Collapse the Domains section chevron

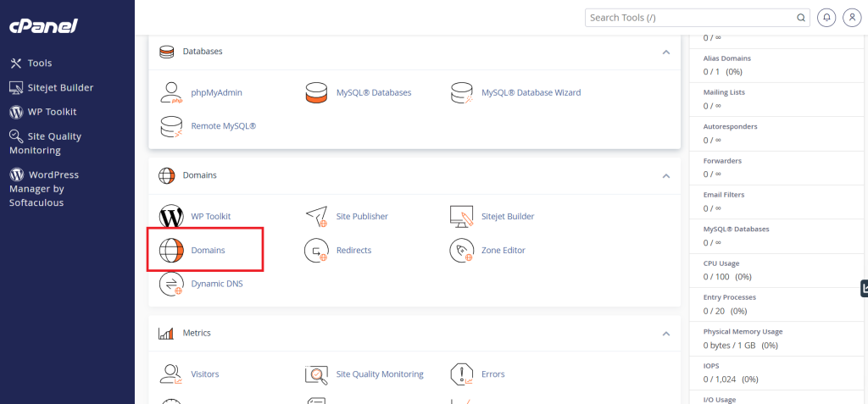click(x=666, y=176)
